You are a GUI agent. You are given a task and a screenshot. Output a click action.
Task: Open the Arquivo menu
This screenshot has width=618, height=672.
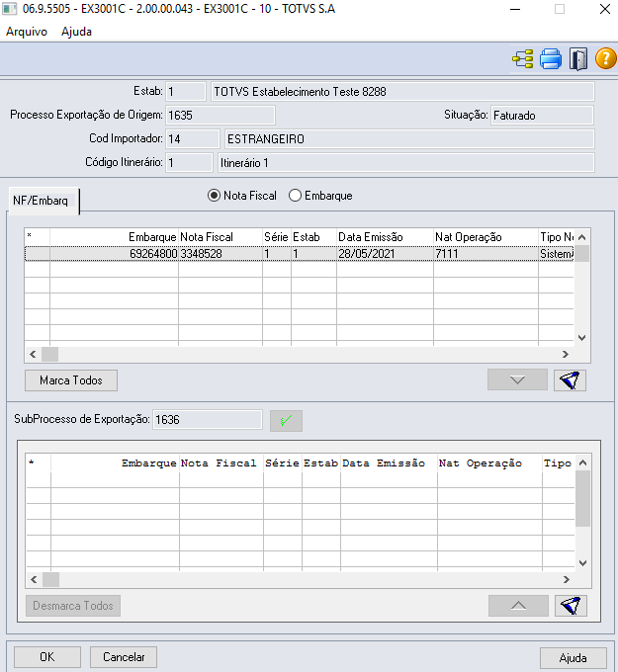[27, 32]
